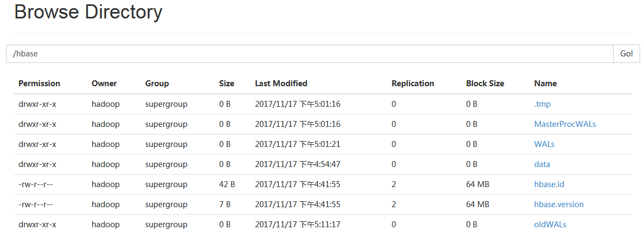Open the data directory link
The height and width of the screenshot is (237, 644).
(x=542, y=164)
